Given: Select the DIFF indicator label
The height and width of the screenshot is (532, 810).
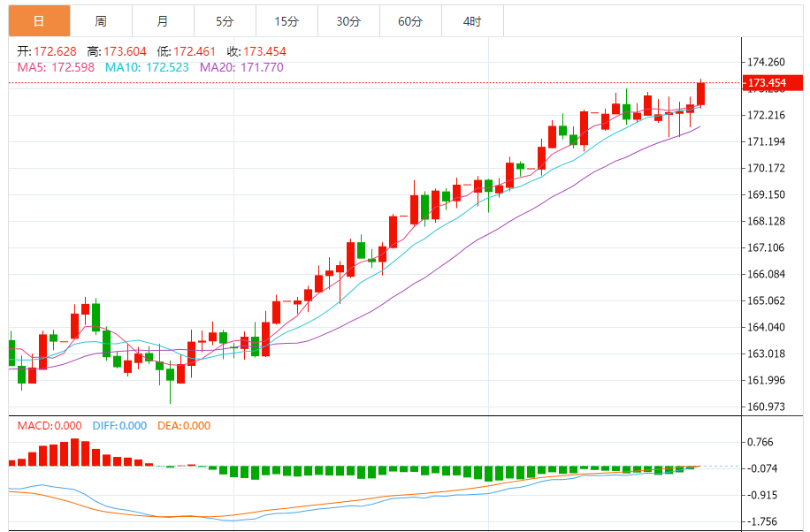Looking at the screenshot, I should point(118,426).
